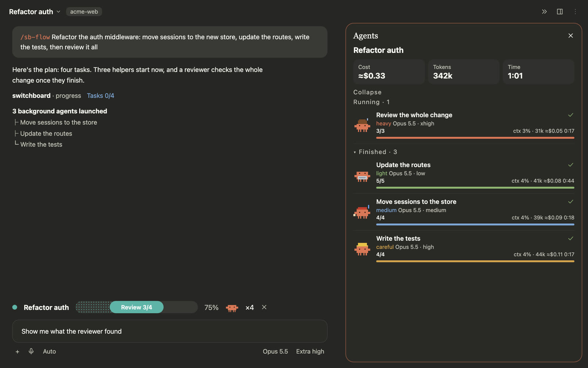Image resolution: width=588 pixels, height=368 pixels.
Task: Close the Agents panel
Action: [571, 36]
